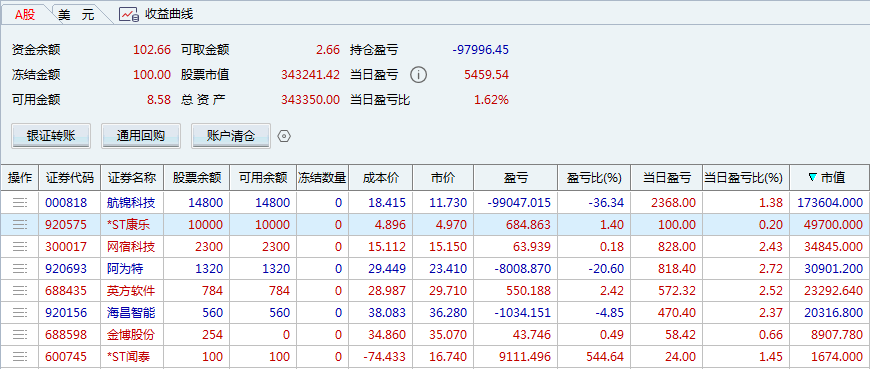Click the 银证转账 button
The width and height of the screenshot is (870, 369).
50,136
